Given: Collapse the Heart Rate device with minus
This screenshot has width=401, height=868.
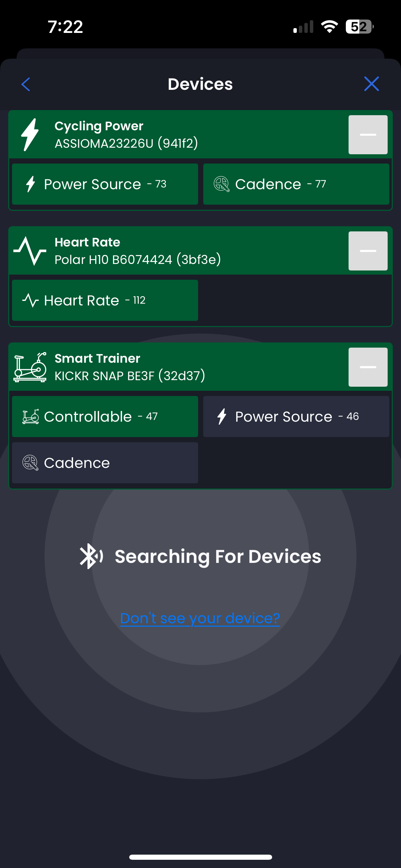Looking at the screenshot, I should pos(368,251).
